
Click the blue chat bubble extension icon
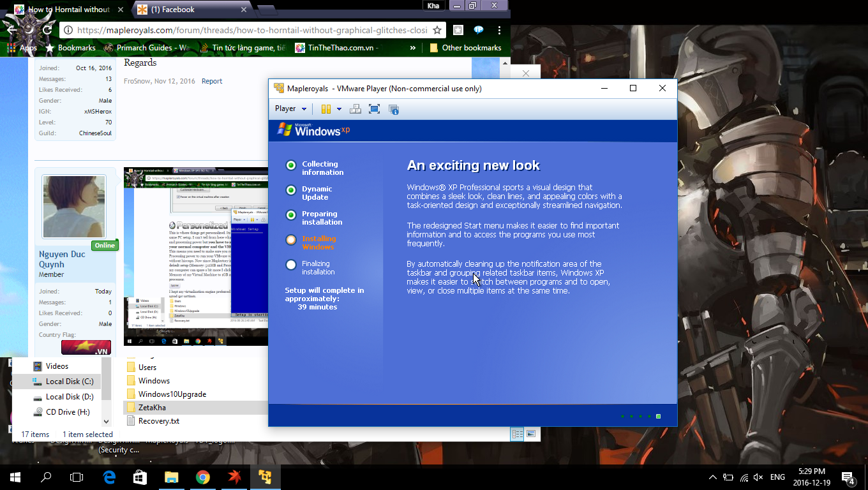pyautogui.click(x=478, y=30)
